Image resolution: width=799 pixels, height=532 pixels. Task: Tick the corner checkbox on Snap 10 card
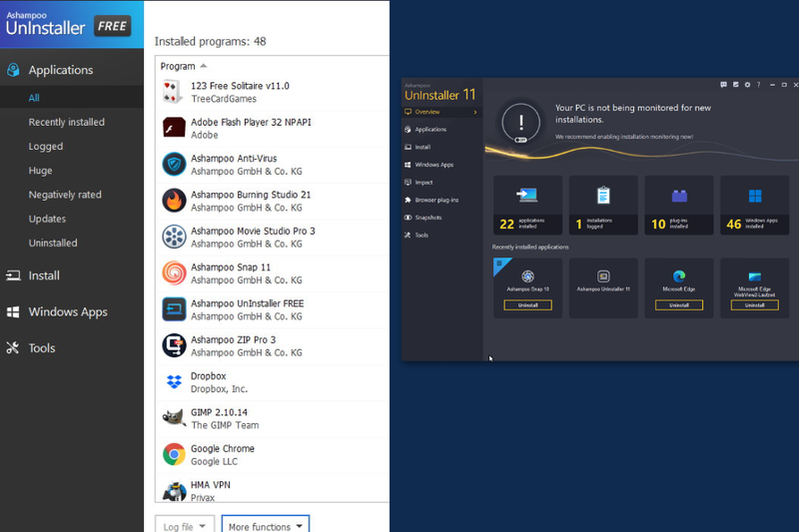pos(500,264)
